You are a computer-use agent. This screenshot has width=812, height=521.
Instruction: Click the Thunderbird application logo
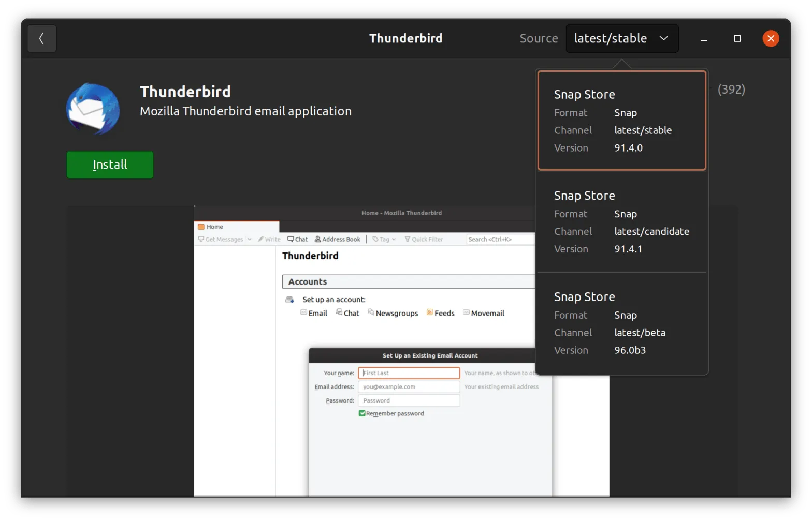click(93, 109)
